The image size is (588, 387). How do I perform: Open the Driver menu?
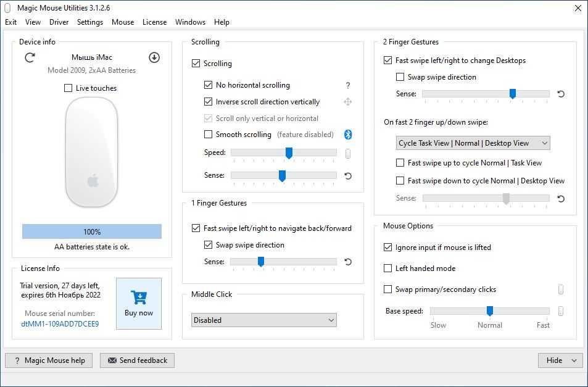(x=59, y=22)
